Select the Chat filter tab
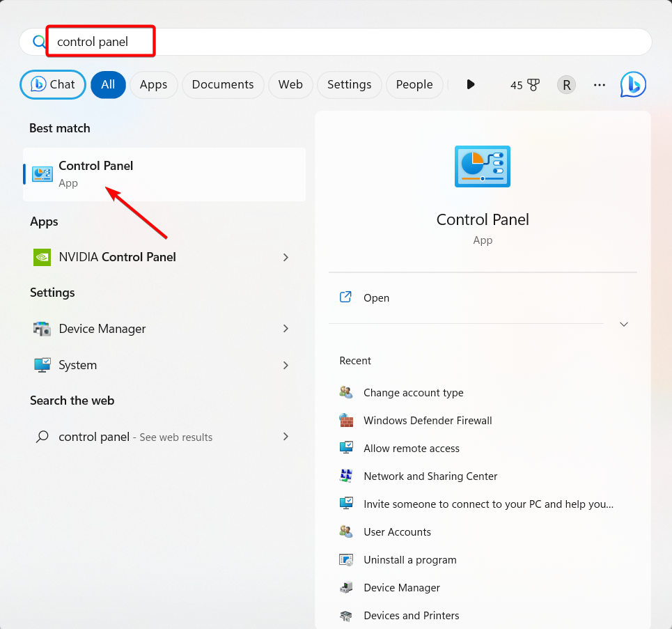This screenshot has width=672, height=629. (53, 84)
